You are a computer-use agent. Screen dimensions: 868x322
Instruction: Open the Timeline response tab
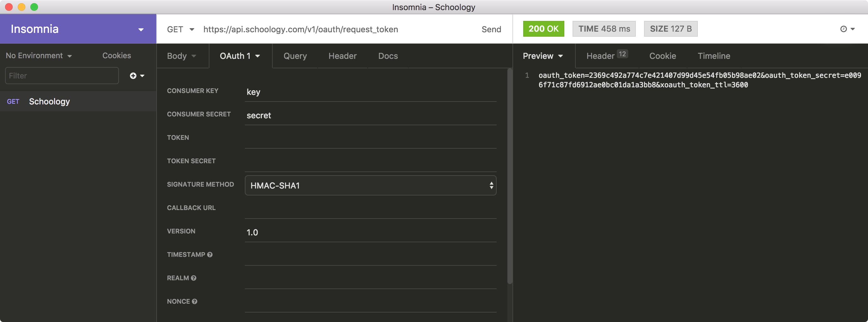click(x=714, y=56)
